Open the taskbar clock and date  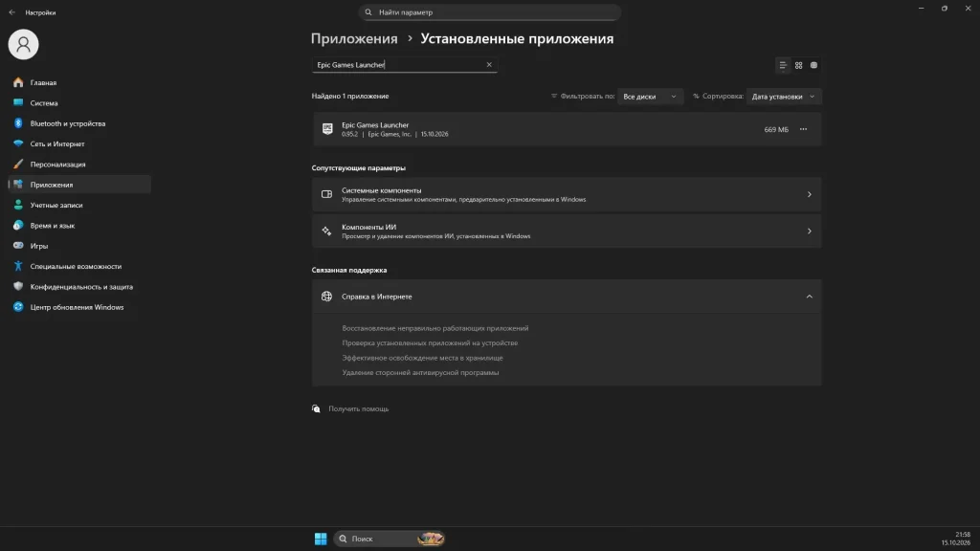[956, 539]
